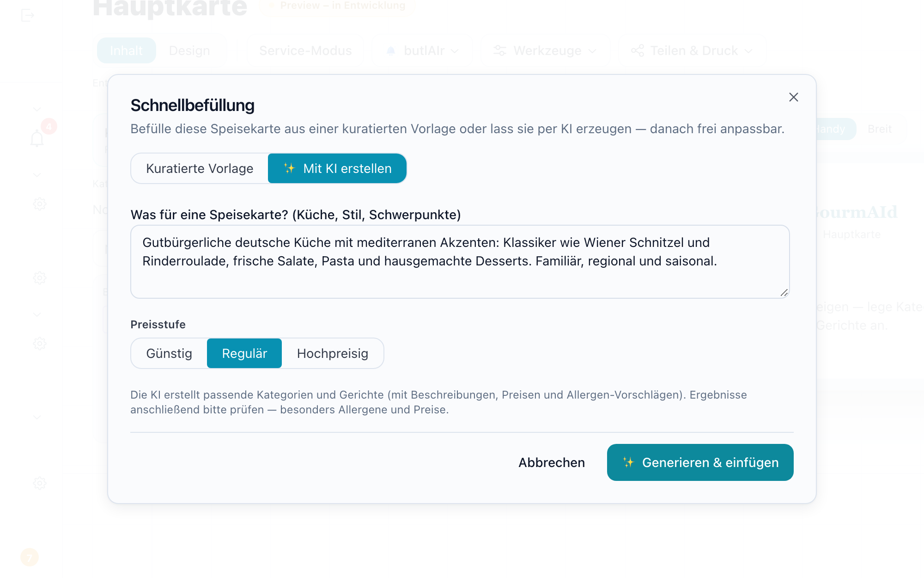
Task: Click the gear icon at sidebar bottom
Action: (x=40, y=483)
